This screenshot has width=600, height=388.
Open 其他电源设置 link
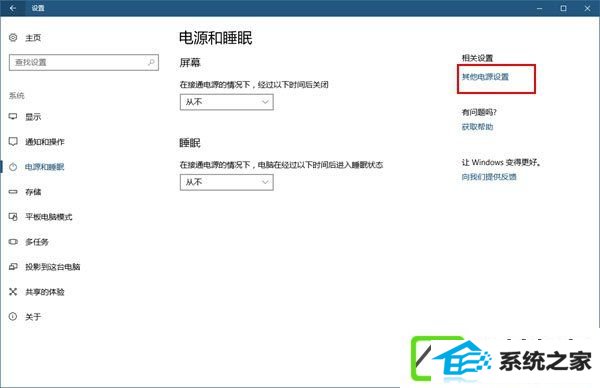(485, 77)
